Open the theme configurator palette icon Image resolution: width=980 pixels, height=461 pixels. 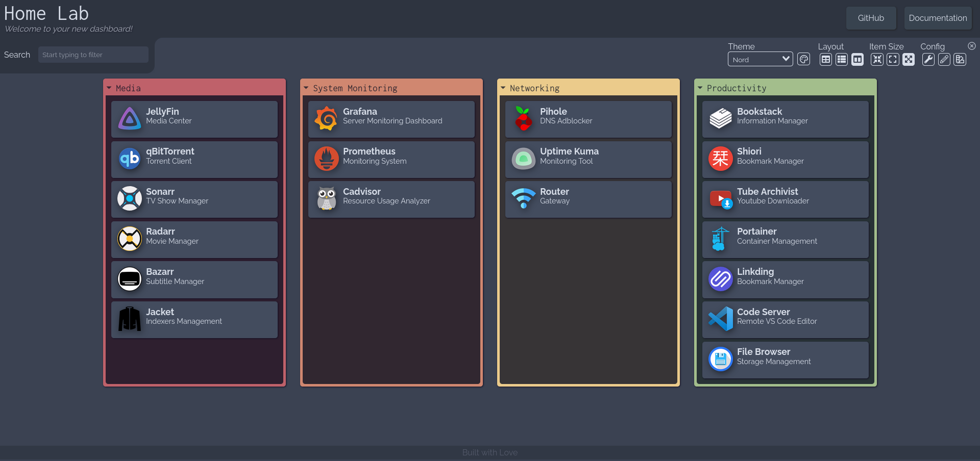point(803,60)
